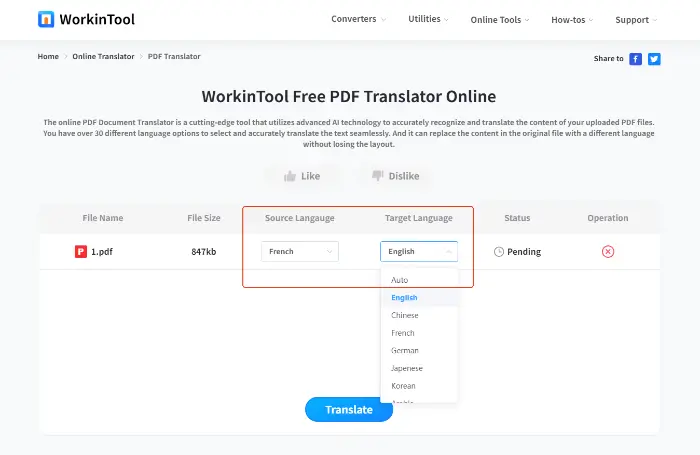The height and width of the screenshot is (455, 700).
Task: Open the How-tos menu
Action: click(x=572, y=20)
